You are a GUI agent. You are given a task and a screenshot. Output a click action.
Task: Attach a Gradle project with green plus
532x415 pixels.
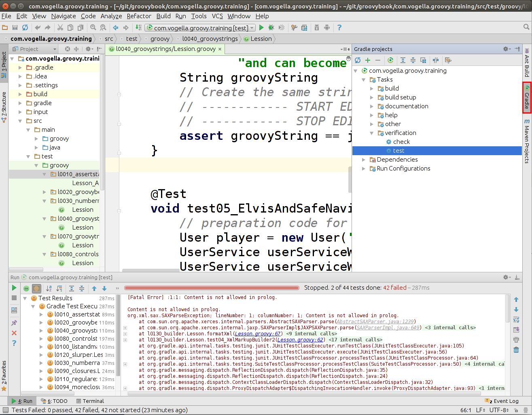(x=368, y=60)
